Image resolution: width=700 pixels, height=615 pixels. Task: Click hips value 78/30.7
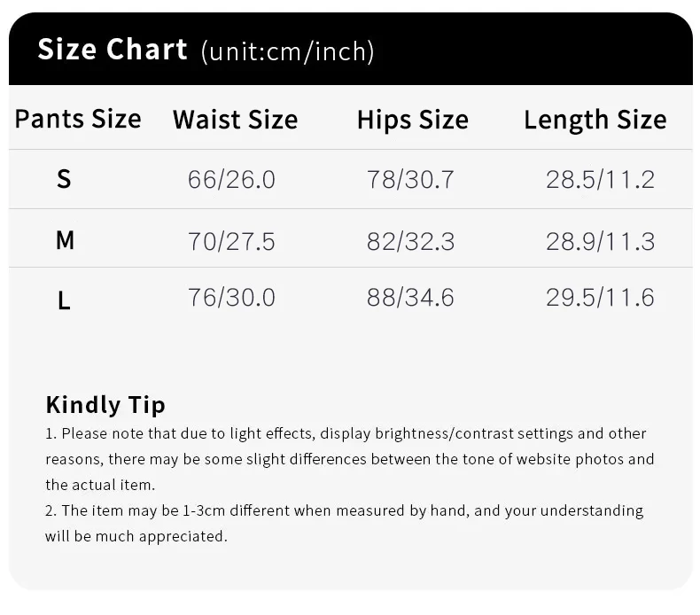pyautogui.click(x=410, y=180)
